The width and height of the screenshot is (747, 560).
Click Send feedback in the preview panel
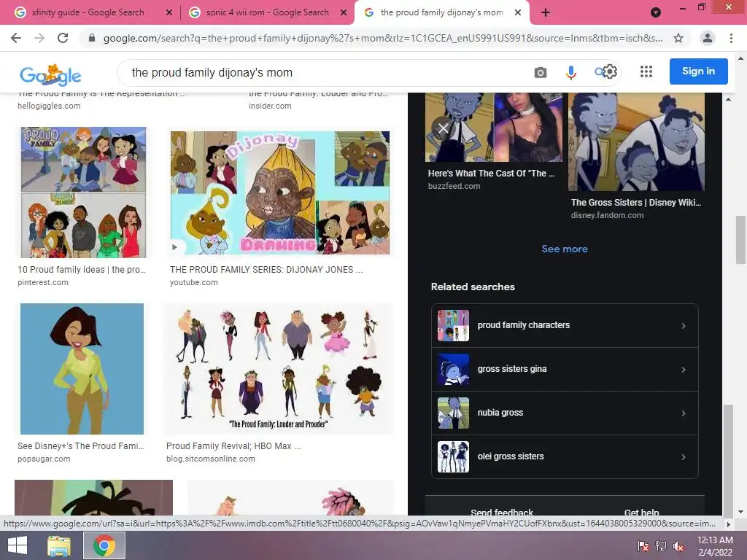pos(502,513)
